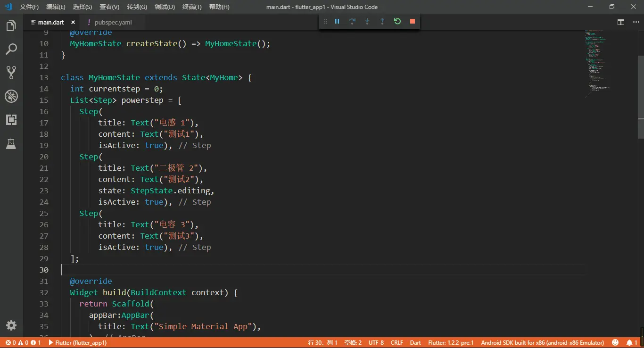Open the 查看(V) menu

click(109, 7)
